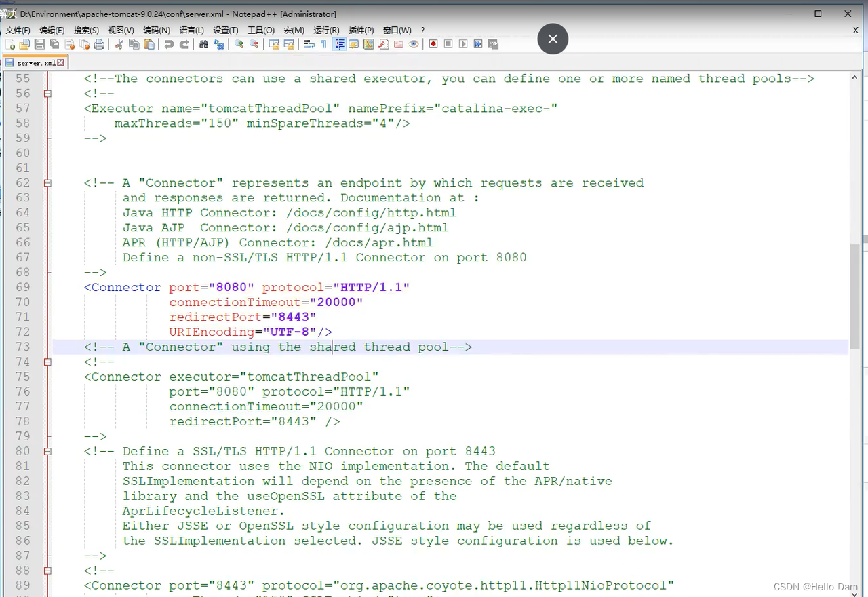
Task: Open the 文件(F) menu
Action: 18,30
